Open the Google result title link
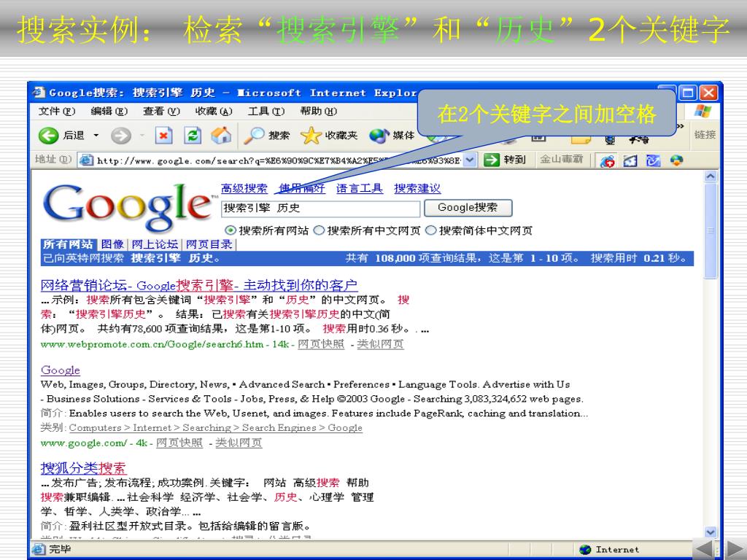This screenshot has width=747, height=560. (61, 370)
